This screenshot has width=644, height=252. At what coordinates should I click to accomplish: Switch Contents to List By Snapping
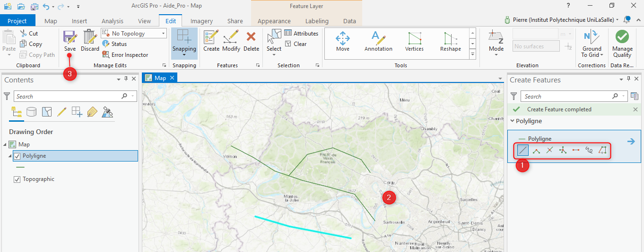pos(77,112)
